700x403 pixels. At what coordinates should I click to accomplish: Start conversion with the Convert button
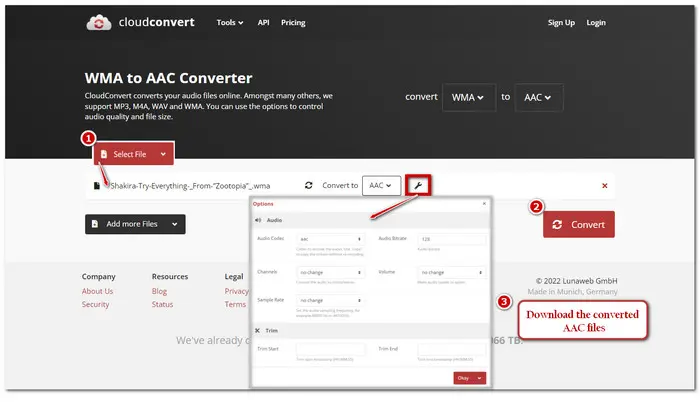(579, 224)
